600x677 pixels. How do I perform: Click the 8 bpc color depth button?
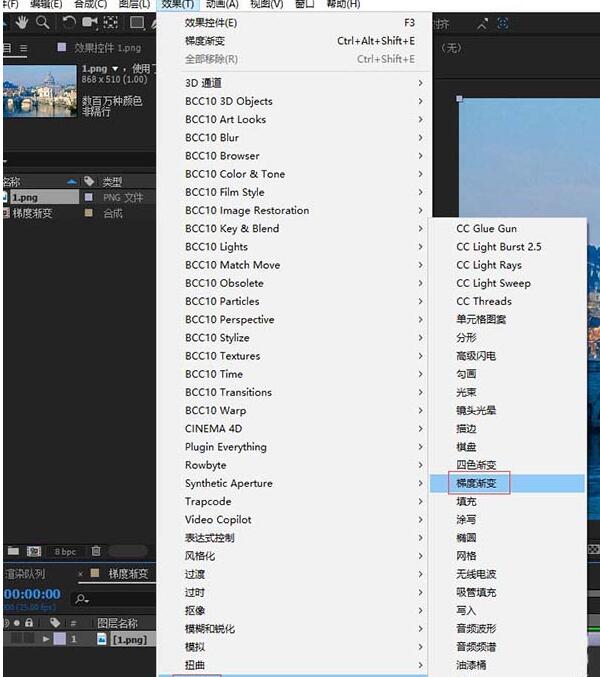click(65, 551)
